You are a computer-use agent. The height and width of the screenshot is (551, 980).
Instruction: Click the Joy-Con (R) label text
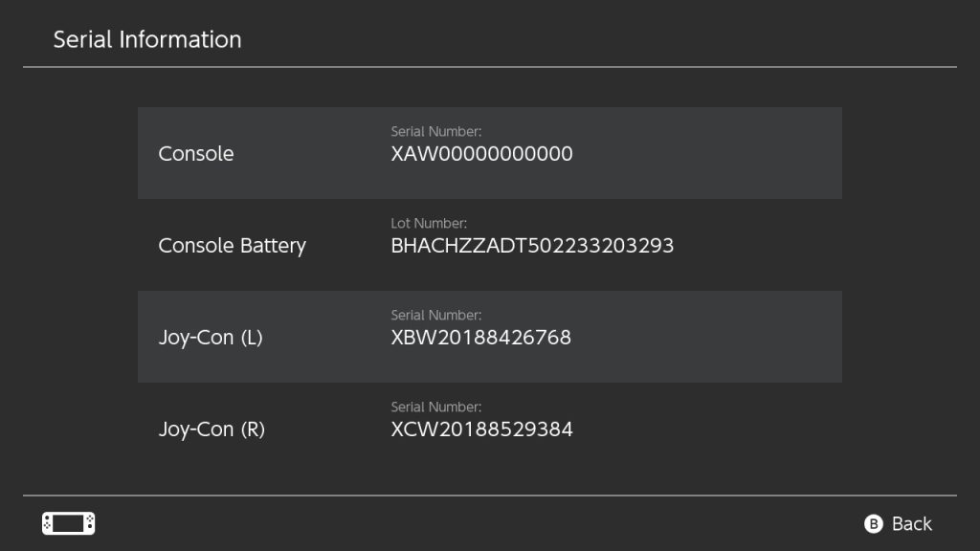[212, 430]
